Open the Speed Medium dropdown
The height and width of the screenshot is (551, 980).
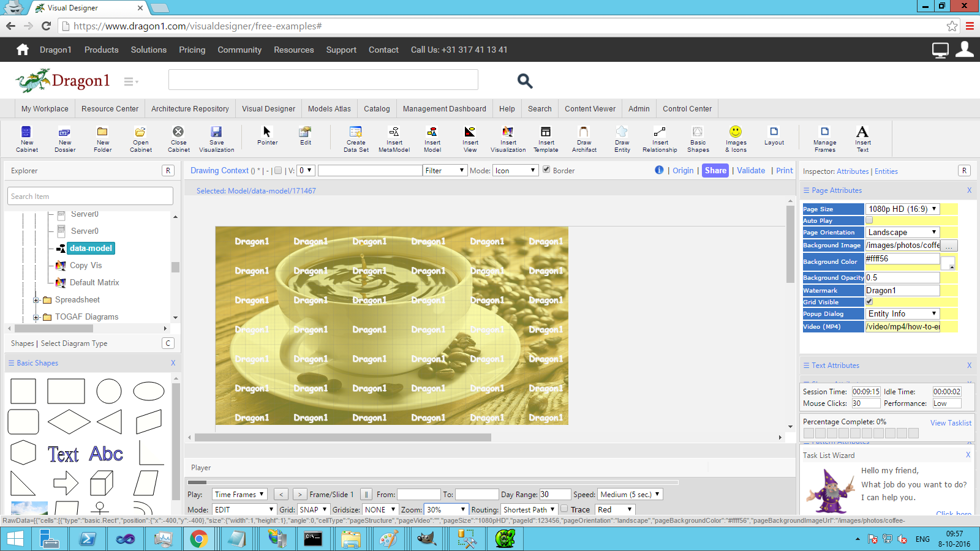(x=630, y=494)
